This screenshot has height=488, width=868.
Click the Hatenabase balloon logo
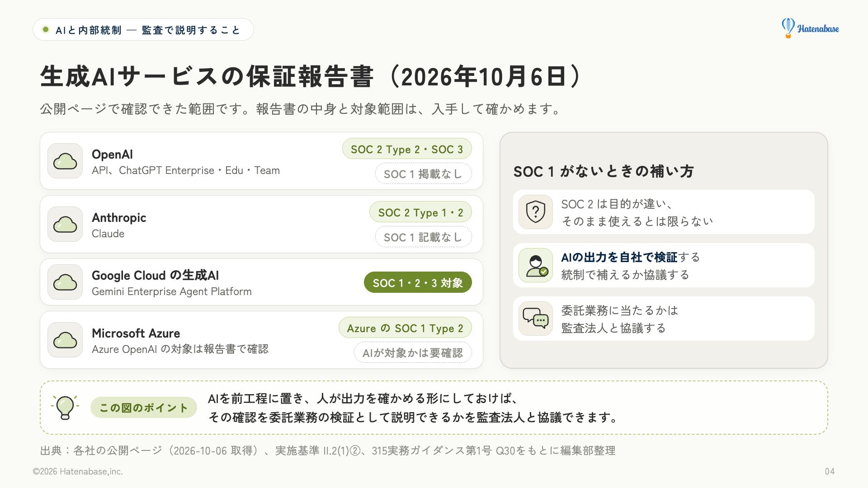point(810,28)
